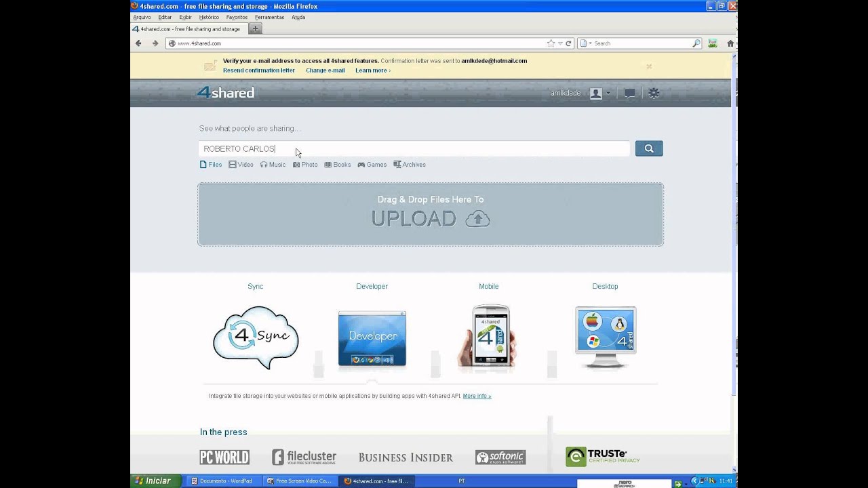Click the Mobile phone image
This screenshot has width=868, height=488.
point(488,336)
